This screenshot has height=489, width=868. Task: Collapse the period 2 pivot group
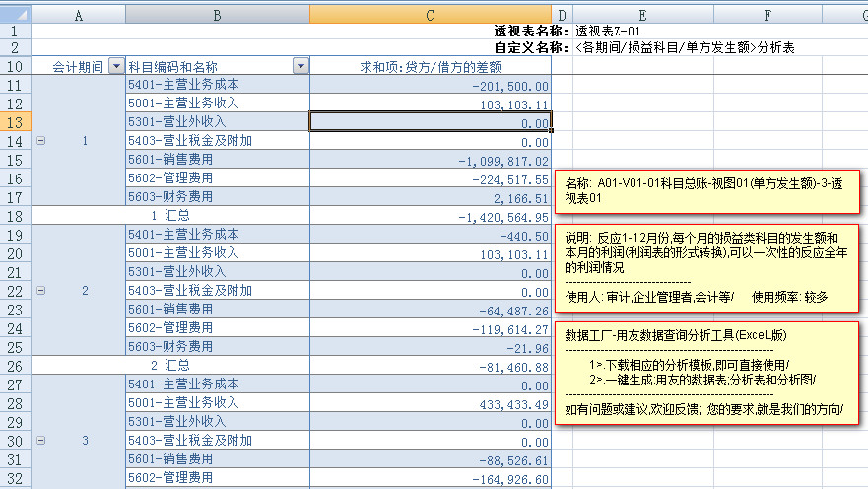pos(40,291)
